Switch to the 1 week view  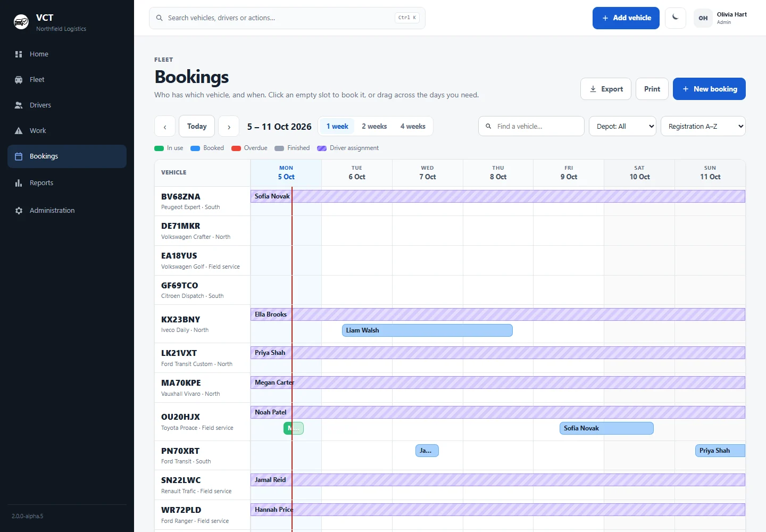[x=337, y=127]
